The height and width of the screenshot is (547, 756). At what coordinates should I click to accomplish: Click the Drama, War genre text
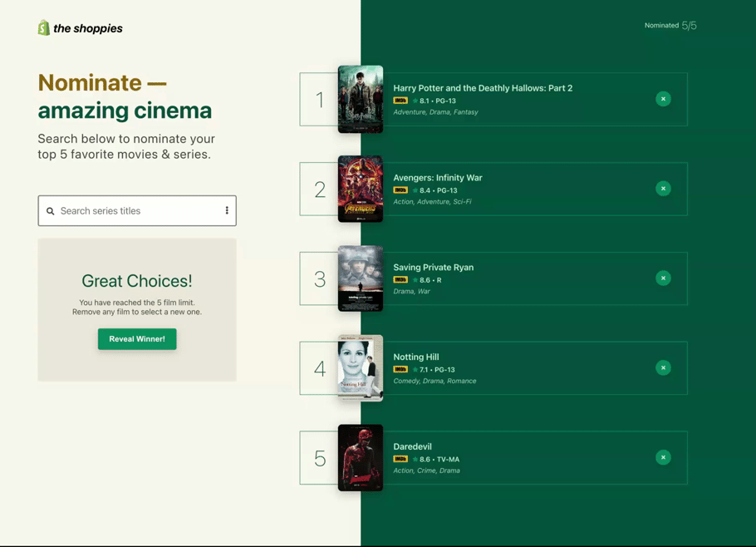(411, 292)
